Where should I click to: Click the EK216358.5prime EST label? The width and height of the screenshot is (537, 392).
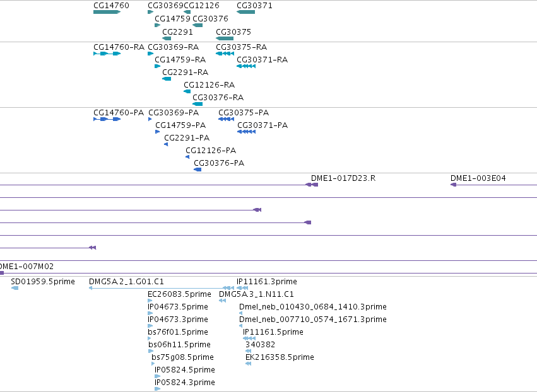pyautogui.click(x=280, y=357)
